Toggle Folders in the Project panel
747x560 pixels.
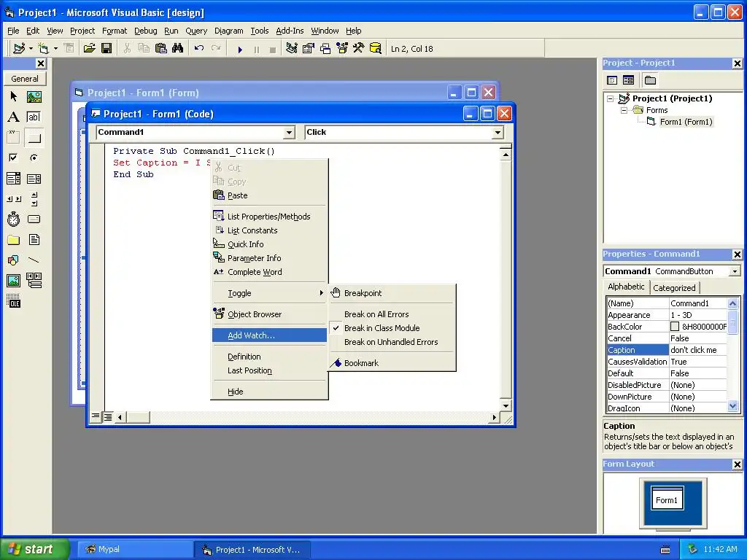[650, 80]
